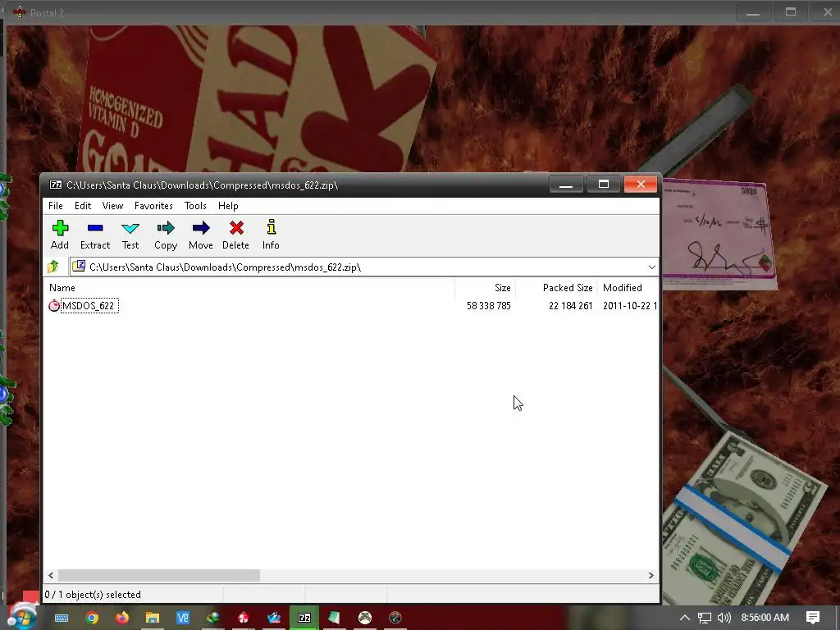
Task: Open the Help menu
Action: [228, 206]
